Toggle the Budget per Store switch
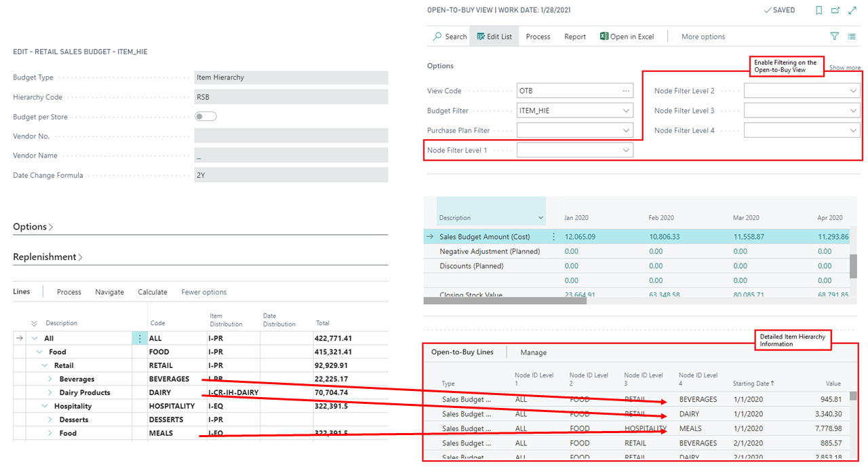Image resolution: width=868 pixels, height=467 pixels. click(205, 117)
